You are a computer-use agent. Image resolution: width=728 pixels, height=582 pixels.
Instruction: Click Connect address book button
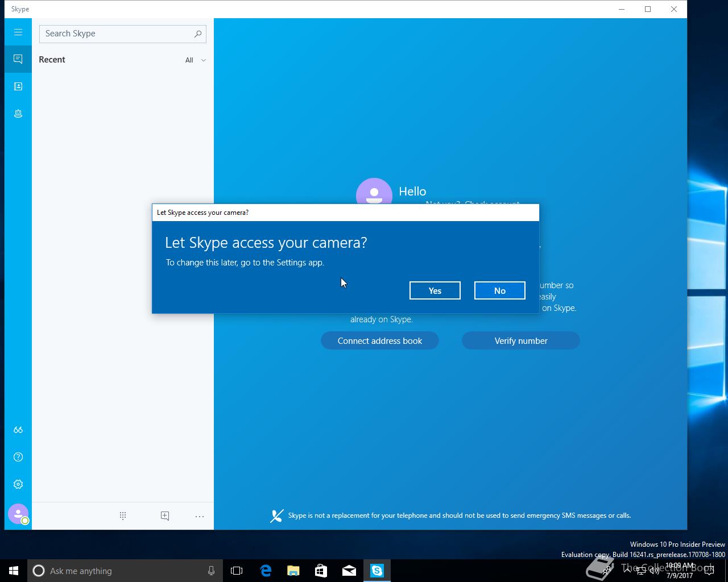[x=380, y=340]
